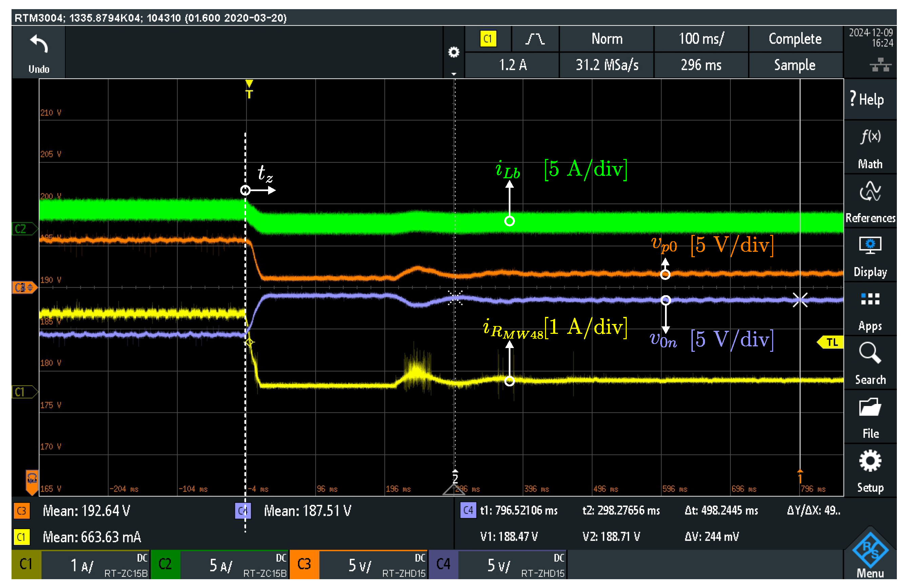The image size is (906, 588).
Task: Select the trigger slope edge symbol
Action: click(535, 39)
